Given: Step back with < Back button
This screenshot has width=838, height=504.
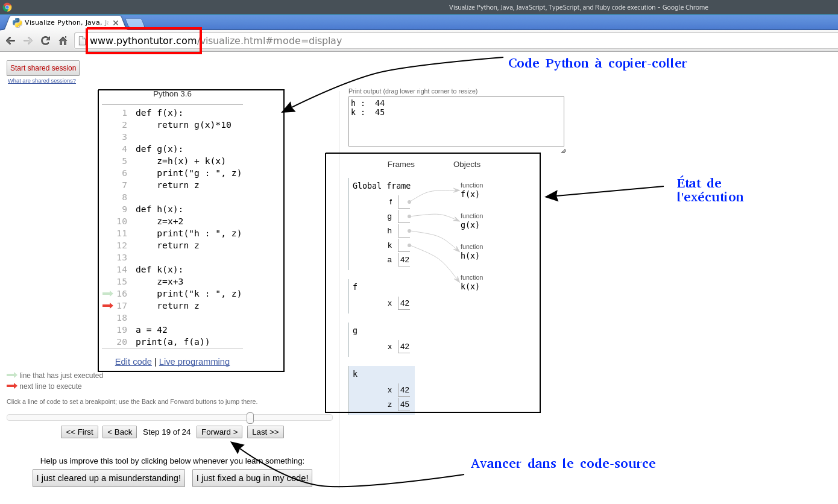Looking at the screenshot, I should (119, 432).
